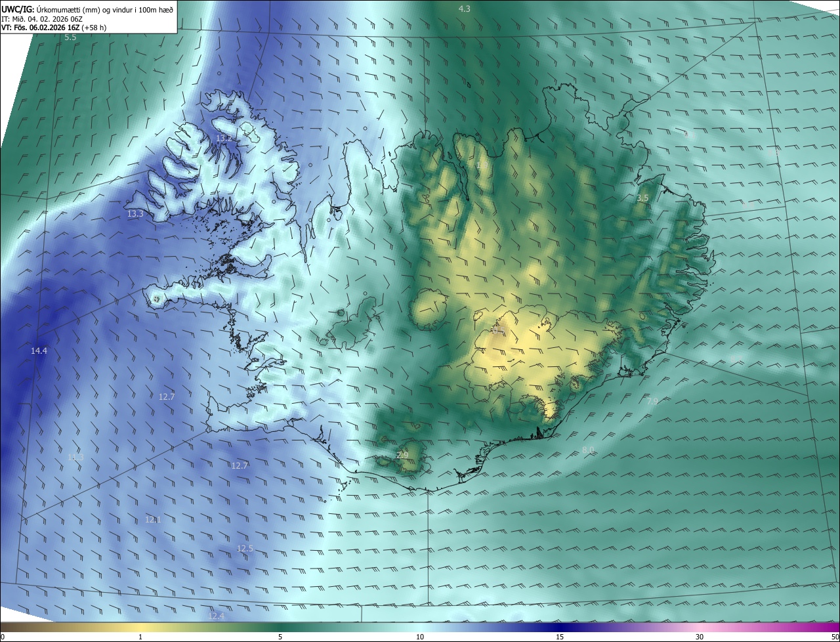This screenshot has width=840, height=642.
Task: Click the 15 tick on the color scale
Action: coord(560,637)
